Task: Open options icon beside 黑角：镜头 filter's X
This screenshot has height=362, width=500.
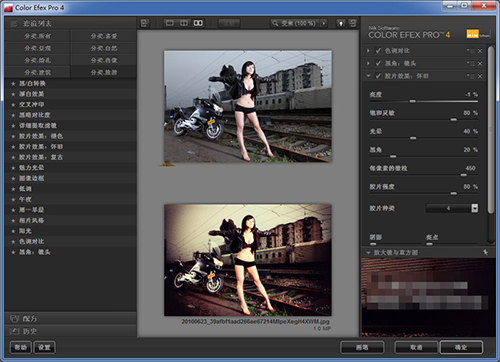Action: [x=471, y=63]
